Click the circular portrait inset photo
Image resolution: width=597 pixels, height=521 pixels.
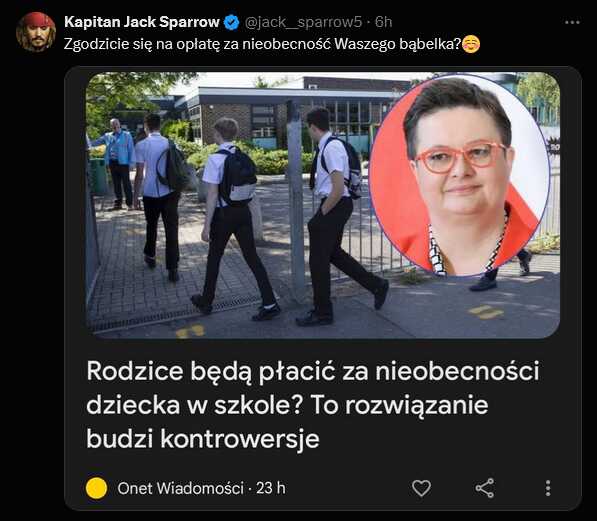[x=460, y=176]
